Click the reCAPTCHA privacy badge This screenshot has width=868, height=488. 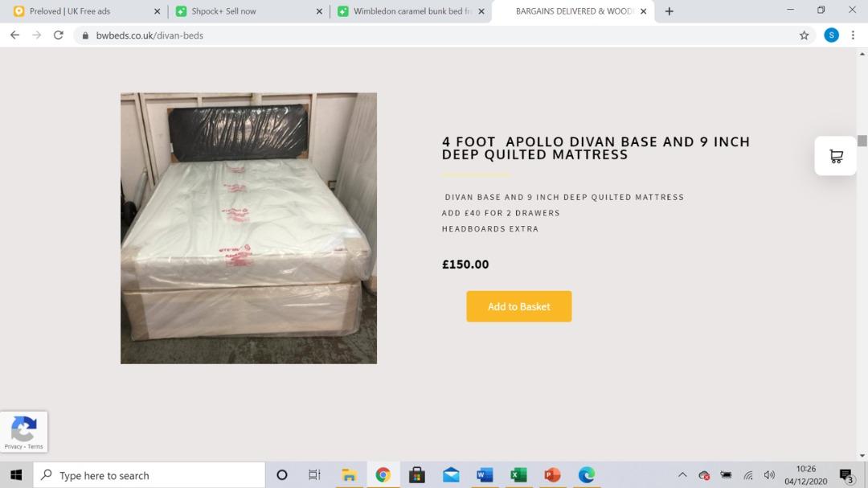point(23,432)
